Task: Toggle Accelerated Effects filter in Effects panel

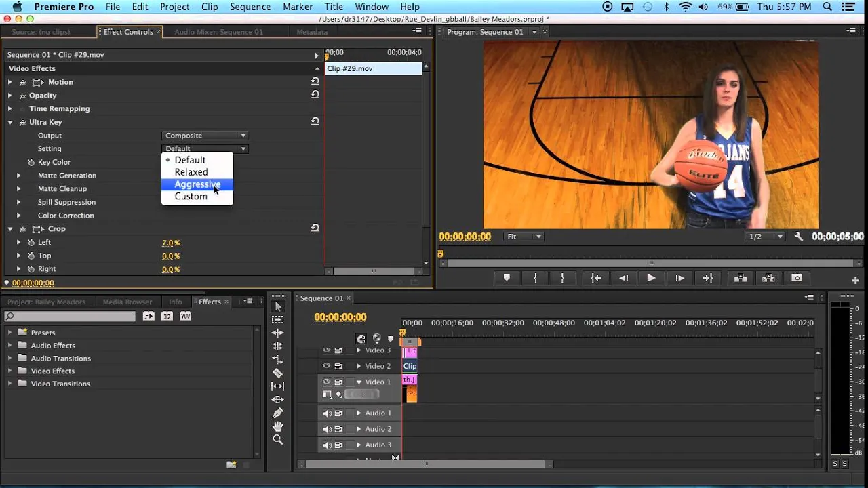Action: pyautogui.click(x=149, y=317)
